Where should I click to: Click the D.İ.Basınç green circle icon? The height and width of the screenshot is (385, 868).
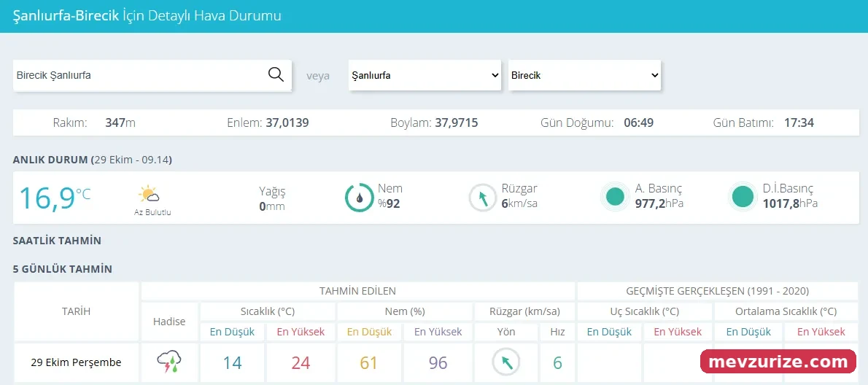(x=743, y=197)
